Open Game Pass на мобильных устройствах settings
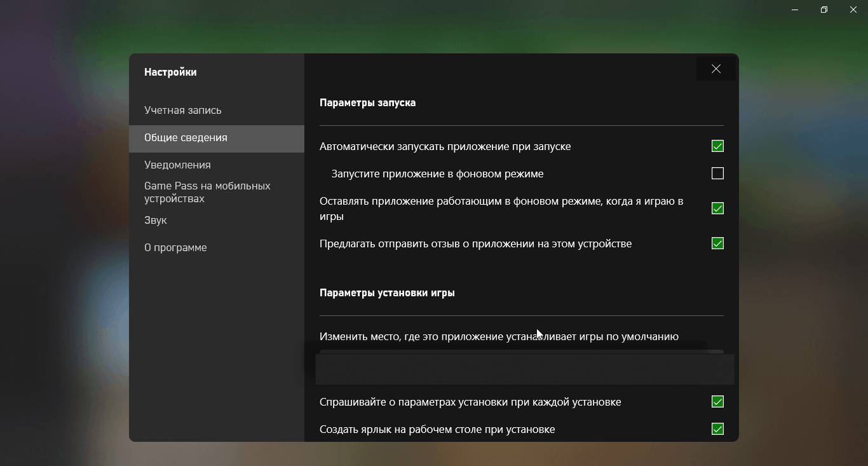The height and width of the screenshot is (466, 868). coord(216,192)
